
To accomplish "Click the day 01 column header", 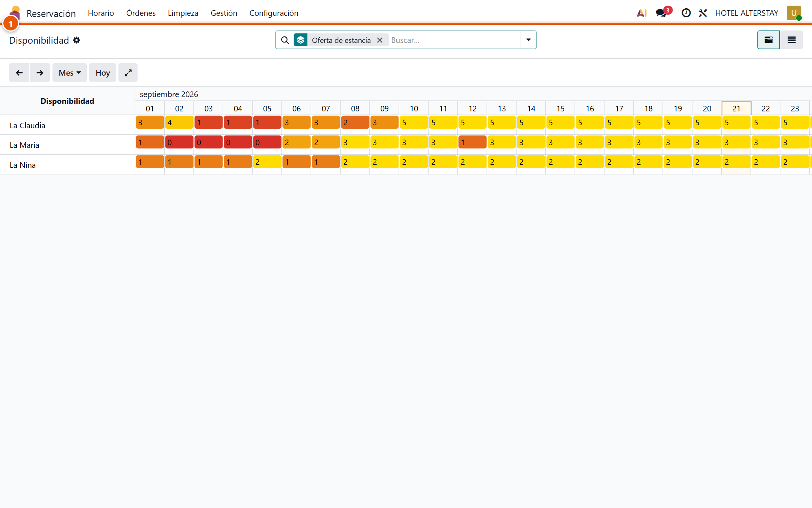I will click(x=150, y=108).
